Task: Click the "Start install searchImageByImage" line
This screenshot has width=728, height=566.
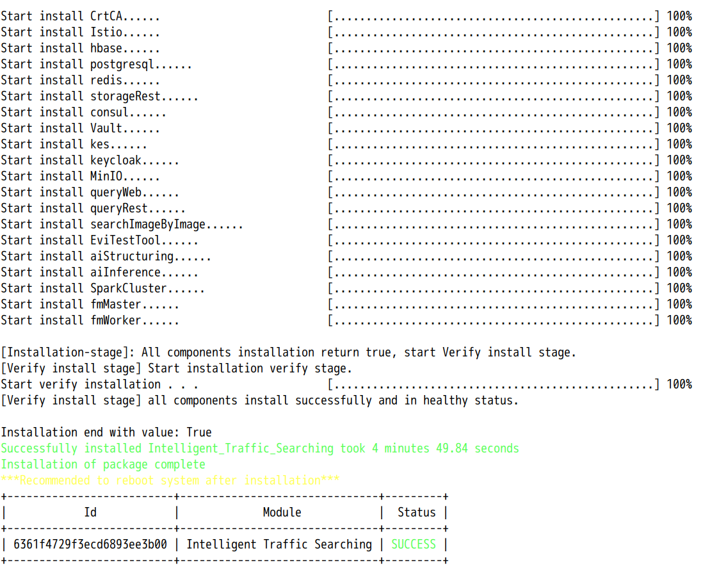Action: [122, 224]
